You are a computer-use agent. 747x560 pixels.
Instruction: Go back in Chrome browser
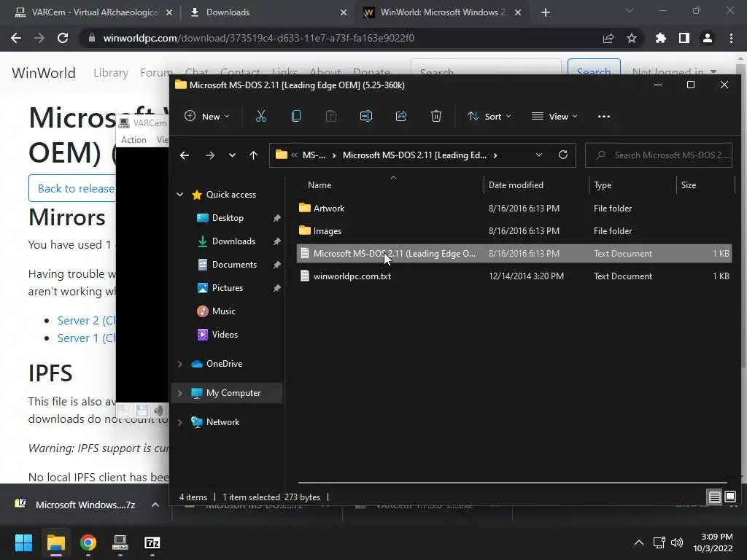click(x=16, y=38)
